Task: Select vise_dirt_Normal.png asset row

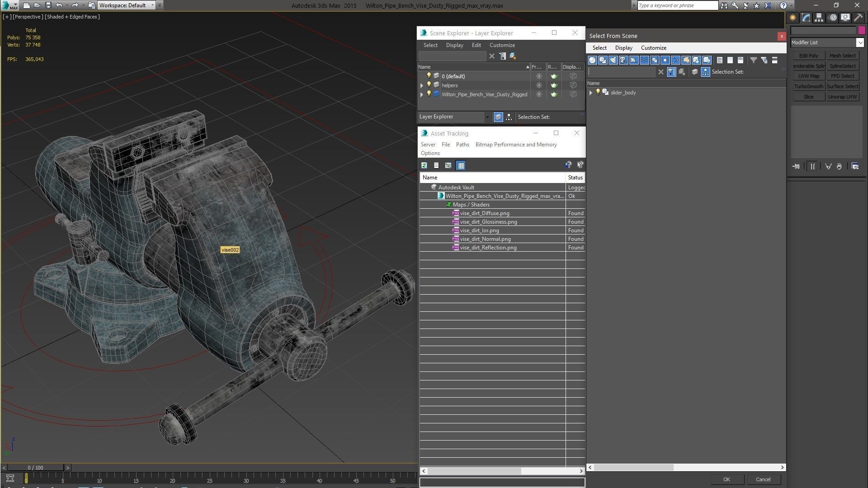Action: pos(502,239)
